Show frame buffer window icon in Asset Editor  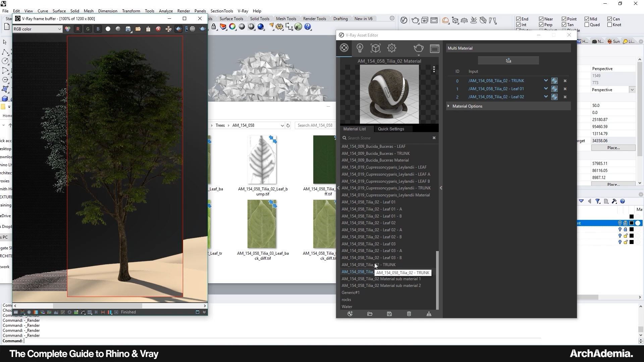[435, 49]
